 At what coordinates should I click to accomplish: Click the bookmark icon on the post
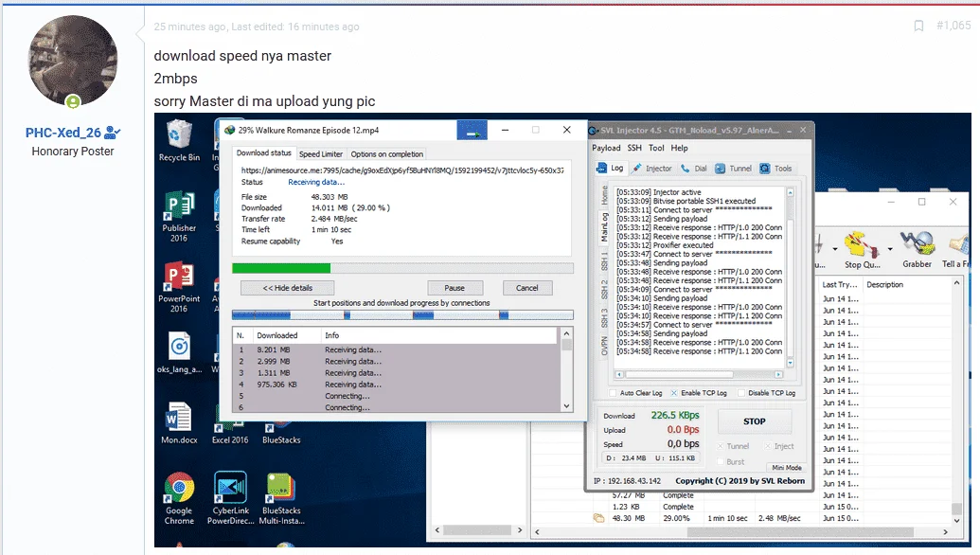(x=918, y=26)
